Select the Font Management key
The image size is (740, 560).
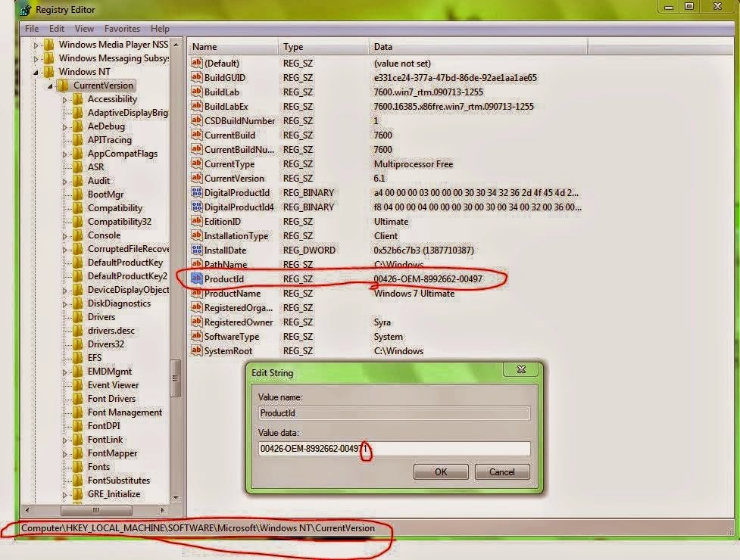click(x=124, y=412)
